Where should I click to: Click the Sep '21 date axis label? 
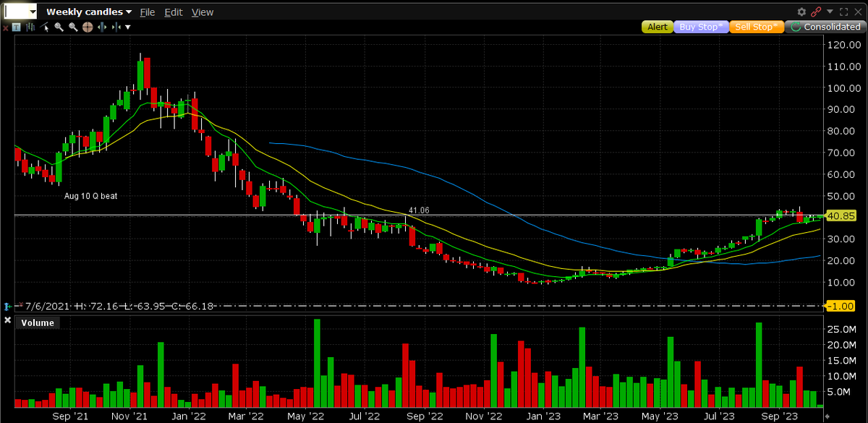(71, 416)
